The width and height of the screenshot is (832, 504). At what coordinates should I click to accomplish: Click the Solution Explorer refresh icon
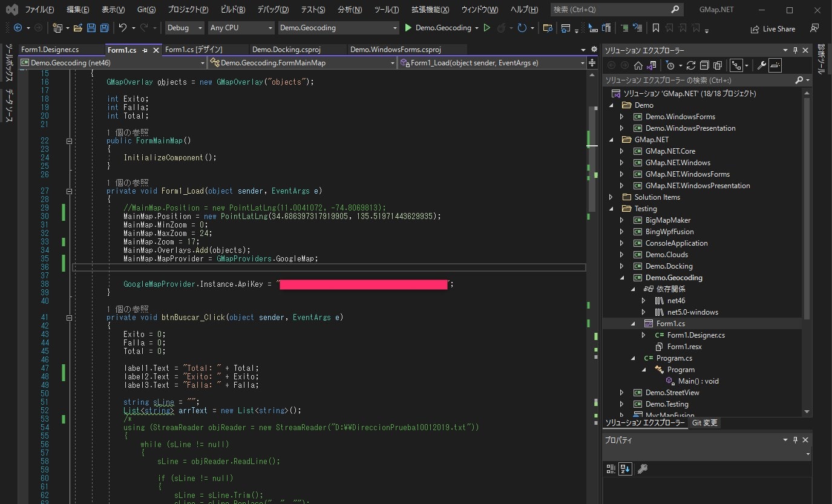pyautogui.click(x=692, y=65)
